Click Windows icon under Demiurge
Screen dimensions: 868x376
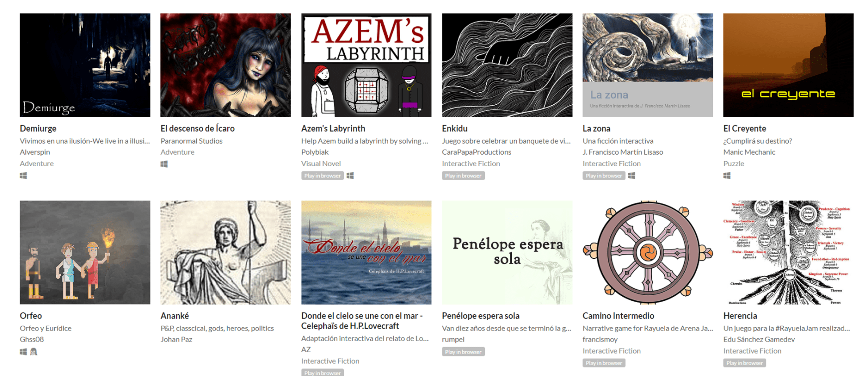tap(23, 176)
